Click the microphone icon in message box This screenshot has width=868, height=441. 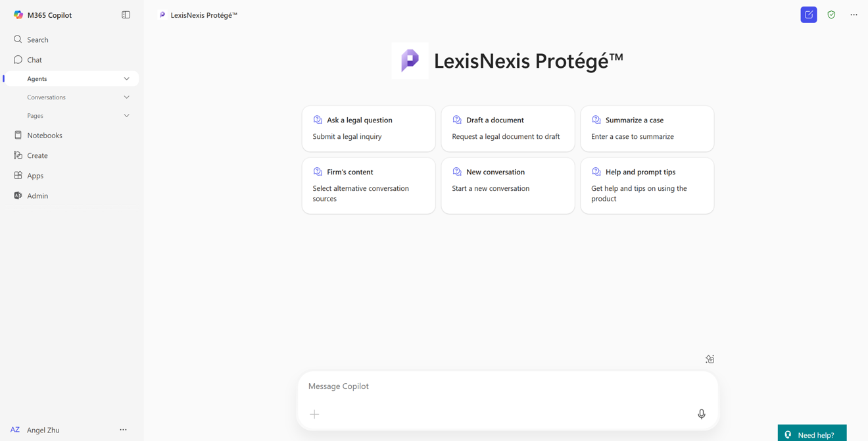(702, 414)
